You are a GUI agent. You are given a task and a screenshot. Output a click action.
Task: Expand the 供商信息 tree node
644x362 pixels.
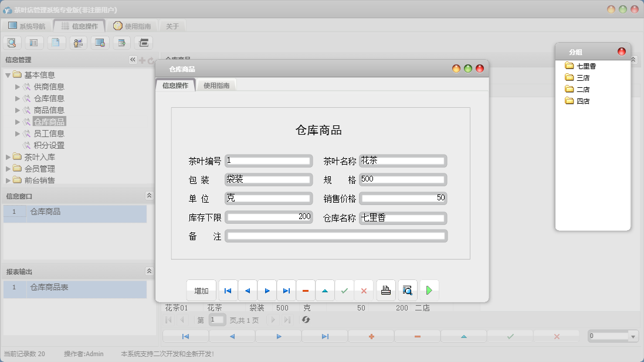[18, 86]
